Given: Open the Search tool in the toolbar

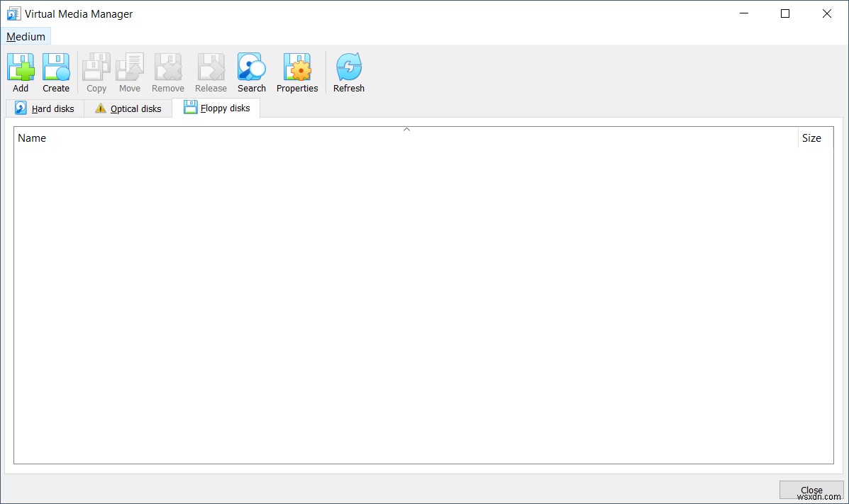Looking at the screenshot, I should pyautogui.click(x=251, y=67).
